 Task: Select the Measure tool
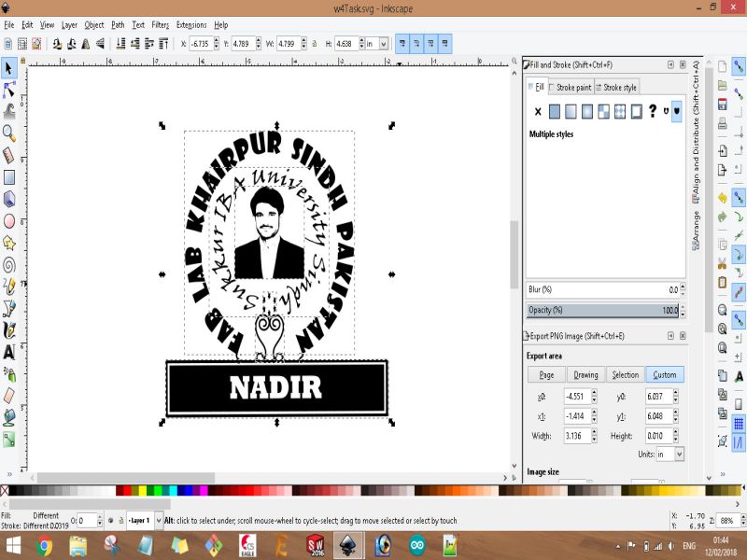pyautogui.click(x=9, y=155)
